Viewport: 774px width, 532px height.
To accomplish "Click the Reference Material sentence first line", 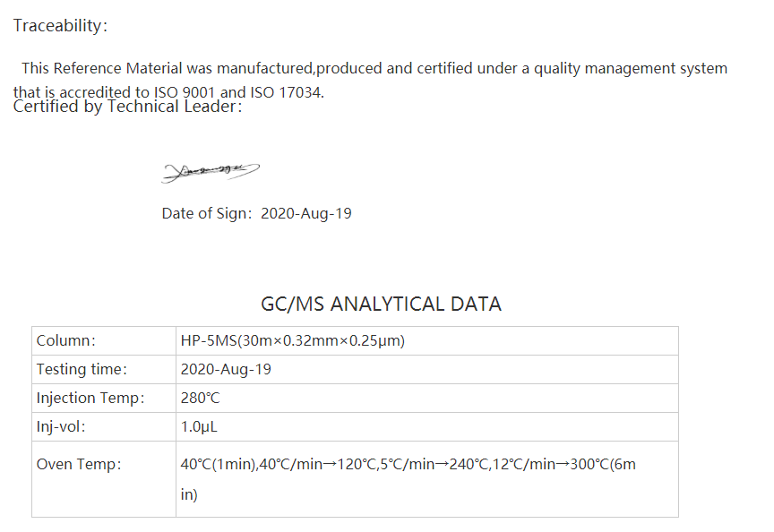I will (374, 69).
